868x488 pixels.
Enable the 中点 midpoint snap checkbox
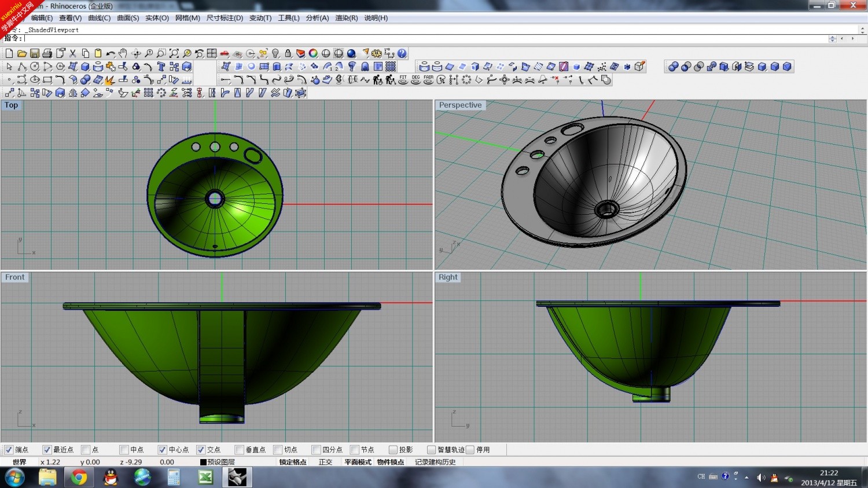point(124,450)
